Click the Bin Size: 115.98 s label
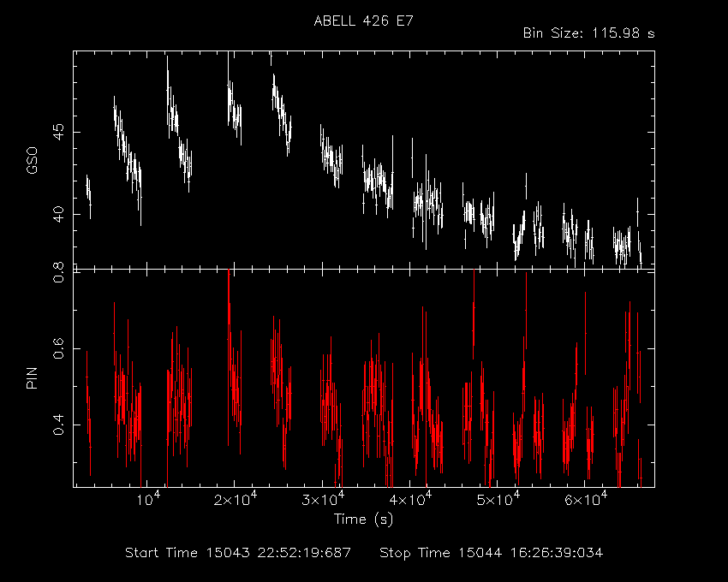 pyautogui.click(x=588, y=33)
